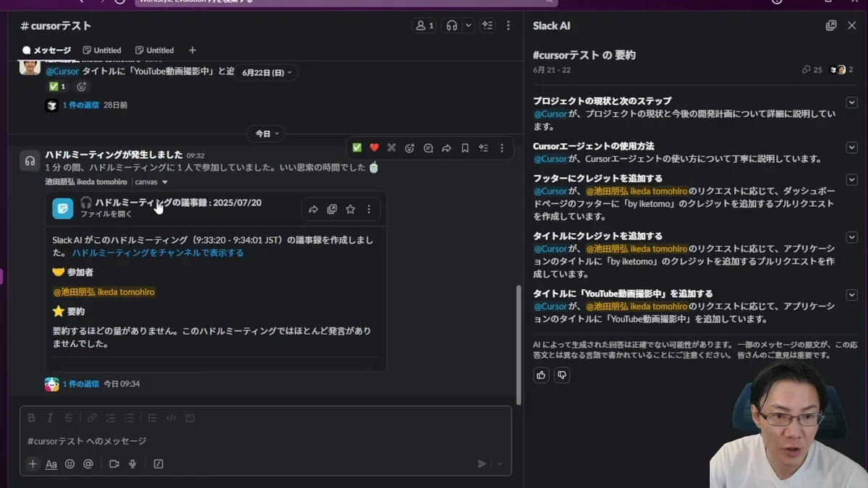
Task: Switch to the メッセージ tab
Action: click(x=47, y=50)
